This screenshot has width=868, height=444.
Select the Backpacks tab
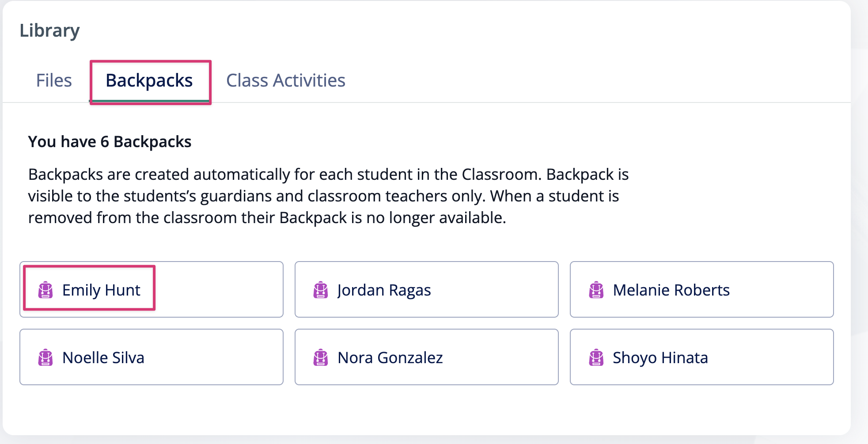pyautogui.click(x=149, y=81)
